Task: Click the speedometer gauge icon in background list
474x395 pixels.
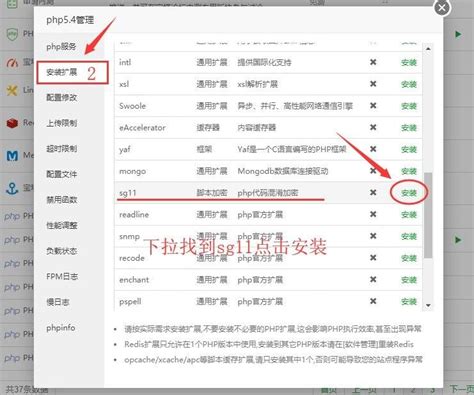Action: point(12,62)
